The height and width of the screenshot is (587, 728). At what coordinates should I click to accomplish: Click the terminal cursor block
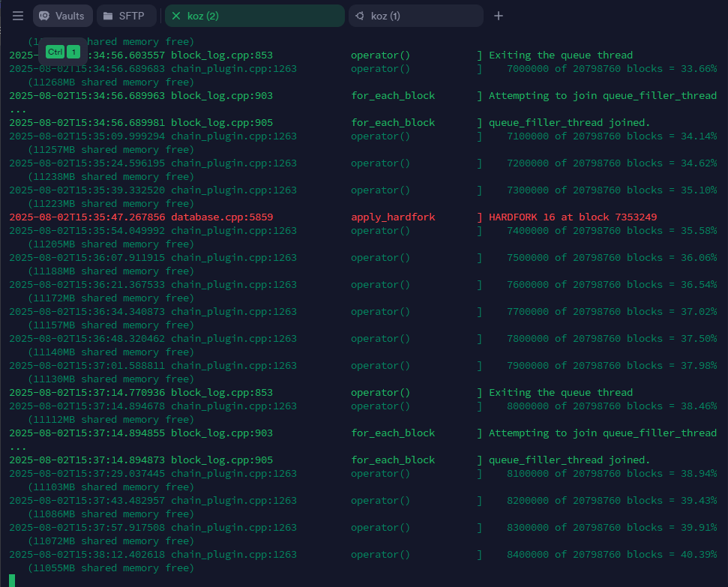[12, 580]
